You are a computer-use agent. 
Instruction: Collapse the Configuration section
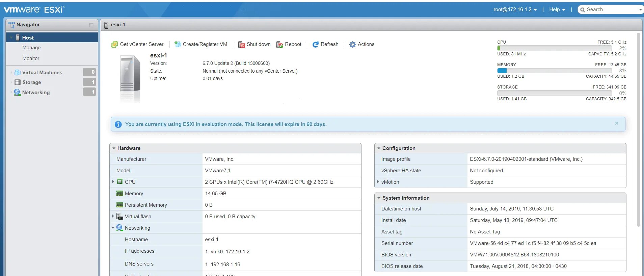(x=379, y=148)
